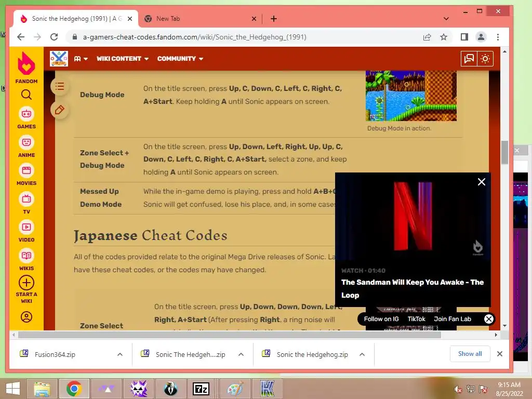This screenshot has height=399, width=532.
Task: Click the wiki logo in the header
Action: coord(59,59)
